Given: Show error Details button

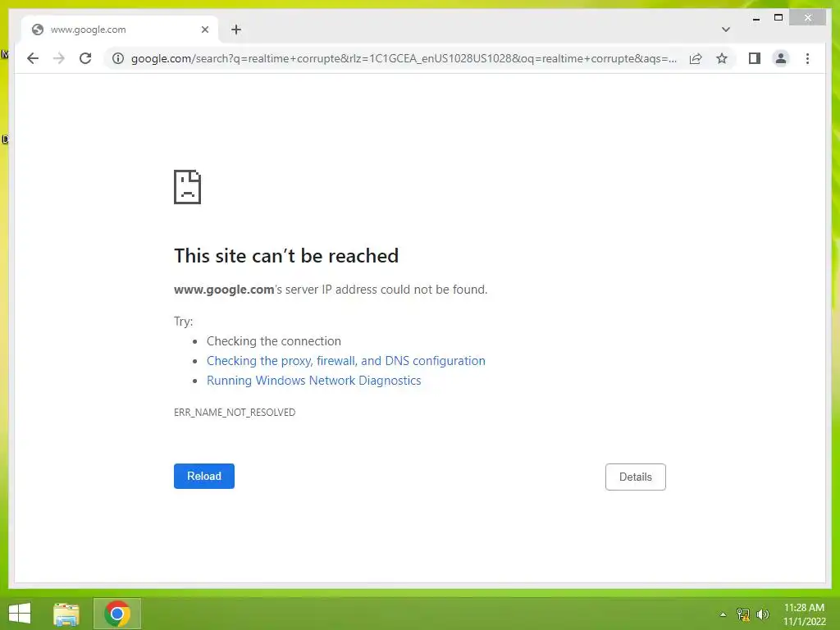Looking at the screenshot, I should point(636,477).
